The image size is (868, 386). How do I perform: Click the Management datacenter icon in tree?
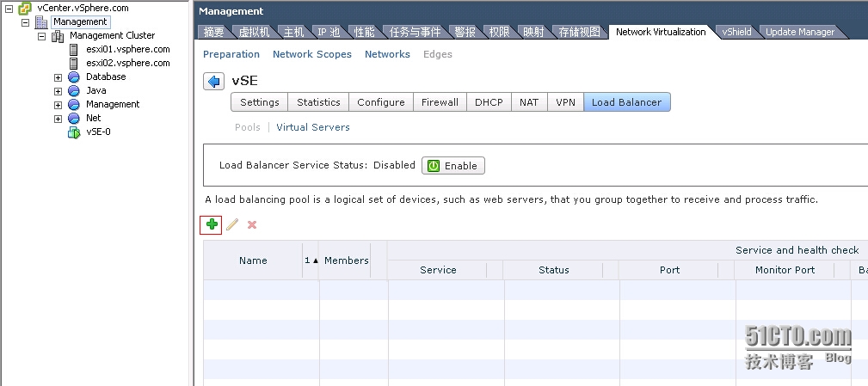[x=41, y=22]
